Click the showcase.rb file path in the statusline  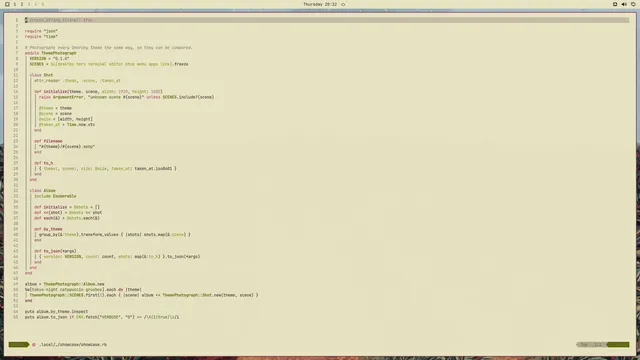point(73,344)
